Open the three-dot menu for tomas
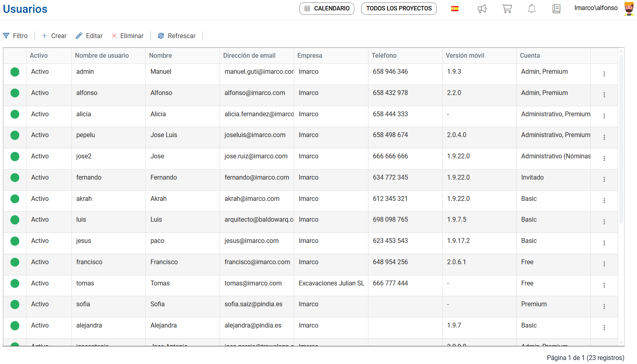The height and width of the screenshot is (364, 637). 604,285
